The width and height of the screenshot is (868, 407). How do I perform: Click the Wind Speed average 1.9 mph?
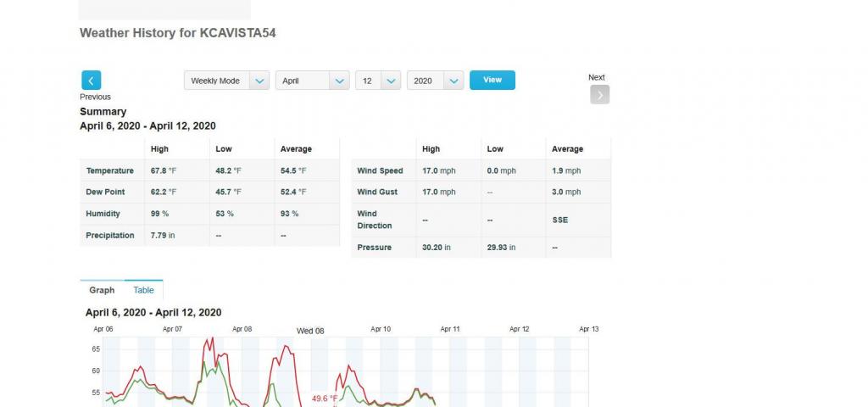[x=566, y=170]
